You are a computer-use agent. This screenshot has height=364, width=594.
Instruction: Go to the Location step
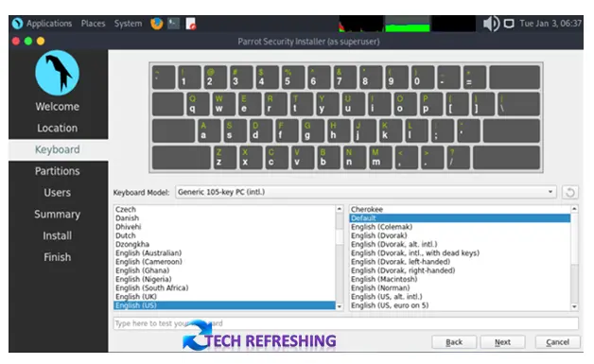(58, 128)
